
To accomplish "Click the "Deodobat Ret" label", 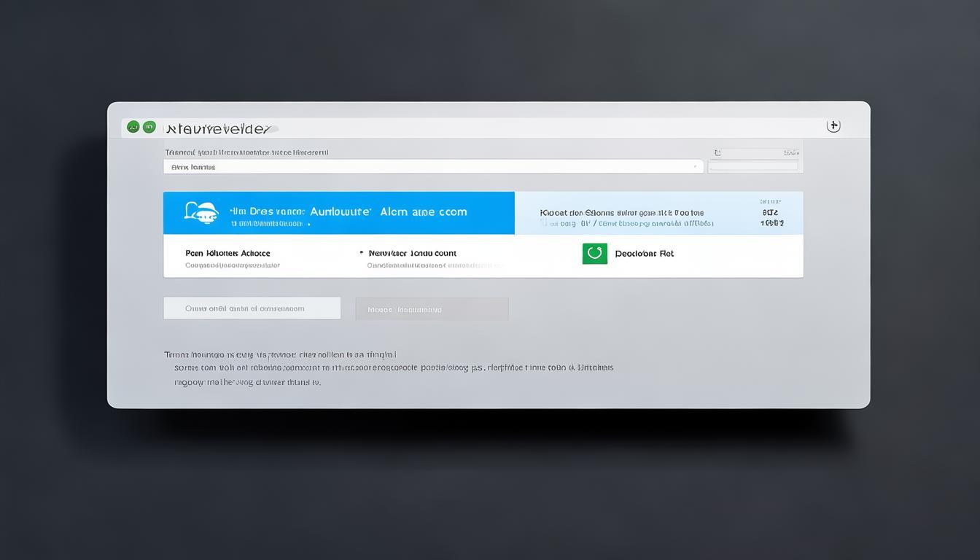I will click(644, 254).
